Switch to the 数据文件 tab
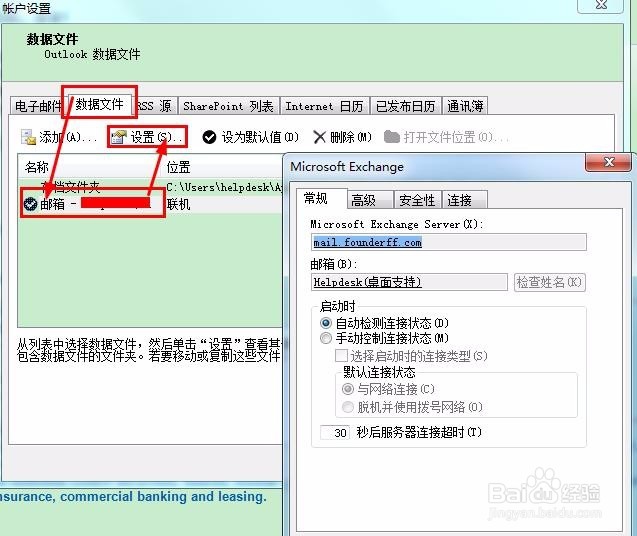The height and width of the screenshot is (536, 637). (x=100, y=104)
